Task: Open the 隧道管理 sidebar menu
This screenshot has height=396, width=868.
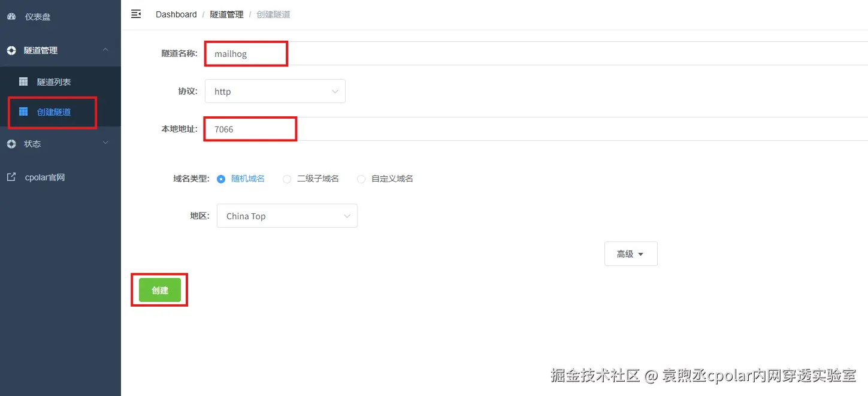Action: pos(61,50)
